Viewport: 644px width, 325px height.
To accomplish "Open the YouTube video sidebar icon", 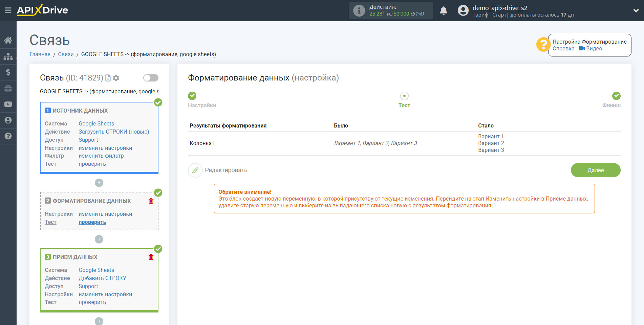I will 8,104.
